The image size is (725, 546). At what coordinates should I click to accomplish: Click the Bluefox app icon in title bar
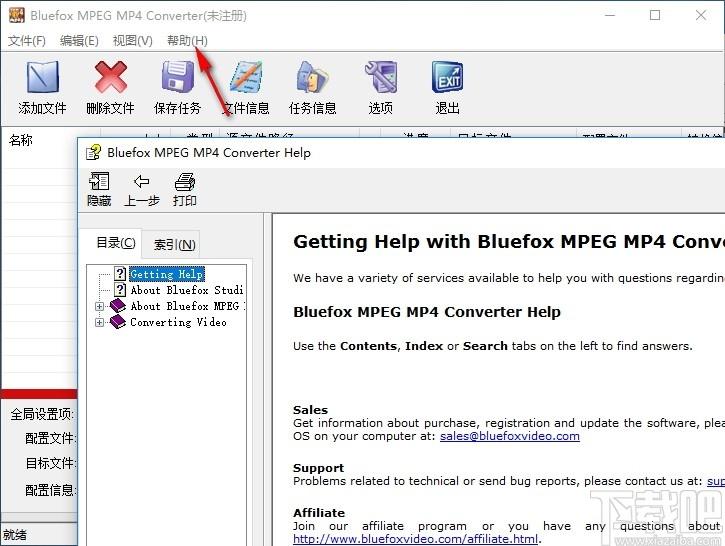[x=17, y=15]
